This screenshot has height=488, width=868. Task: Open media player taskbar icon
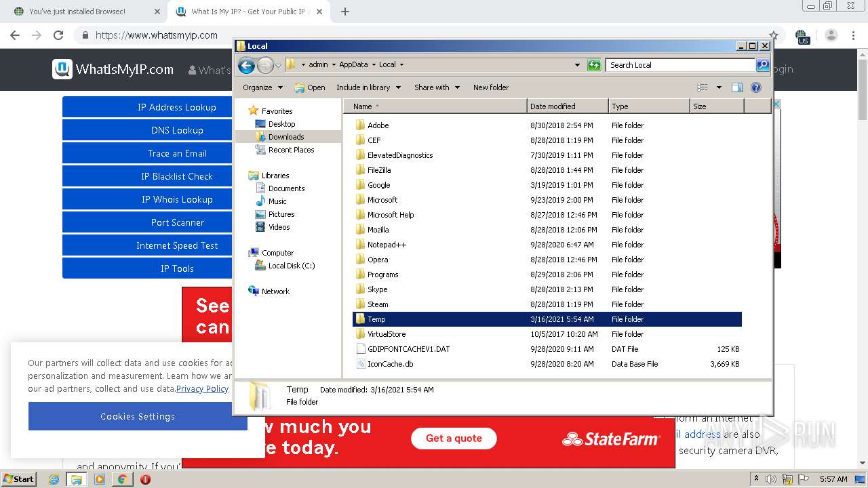pyautogui.click(x=100, y=479)
